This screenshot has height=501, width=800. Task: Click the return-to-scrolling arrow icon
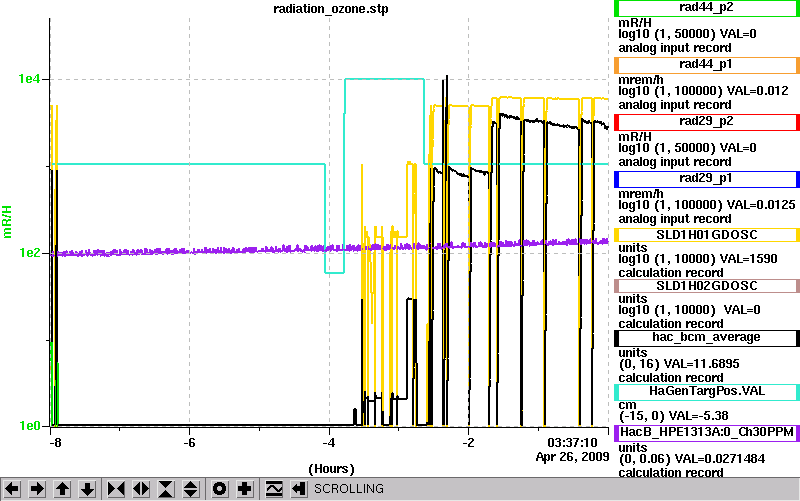(299, 489)
